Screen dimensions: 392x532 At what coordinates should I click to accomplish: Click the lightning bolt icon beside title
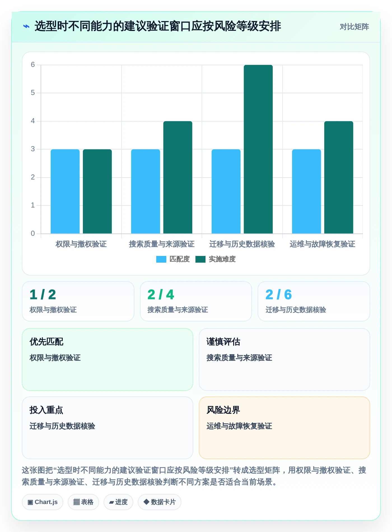[x=26, y=27]
